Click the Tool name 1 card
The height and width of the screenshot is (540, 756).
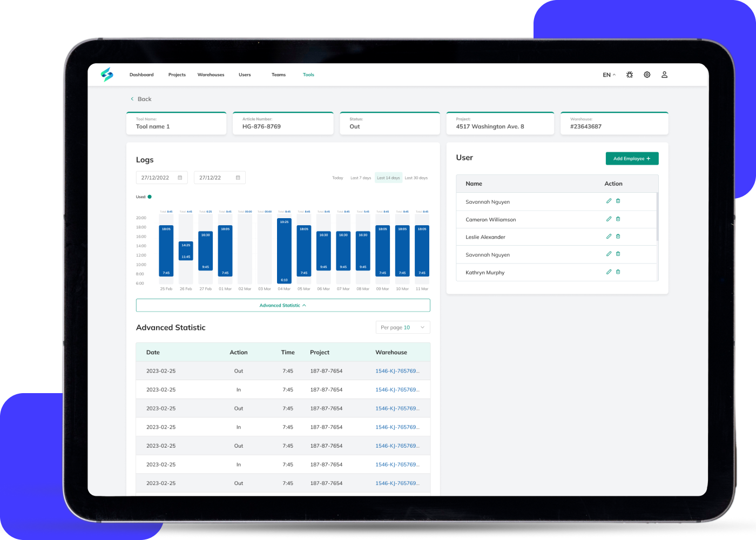click(177, 123)
